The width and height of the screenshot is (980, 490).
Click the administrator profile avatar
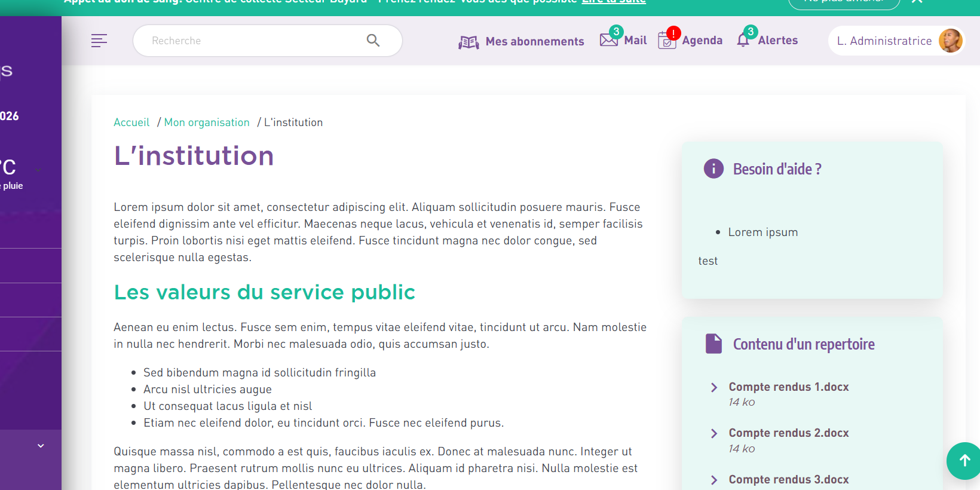[950, 41]
